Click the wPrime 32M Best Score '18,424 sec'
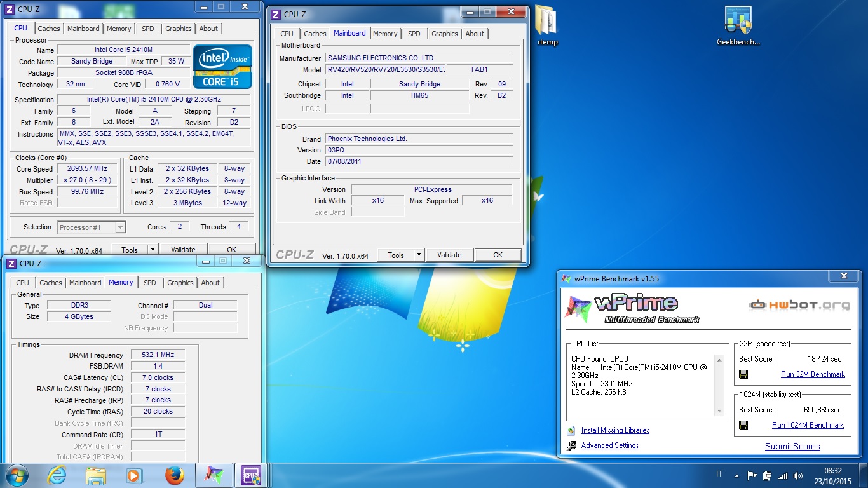This screenshot has width=868, height=488. [824, 359]
